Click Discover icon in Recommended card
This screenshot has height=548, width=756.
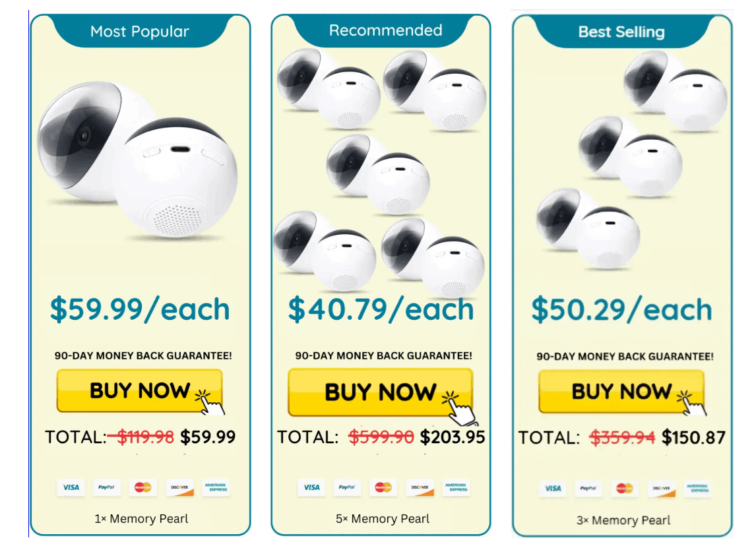[x=420, y=487]
